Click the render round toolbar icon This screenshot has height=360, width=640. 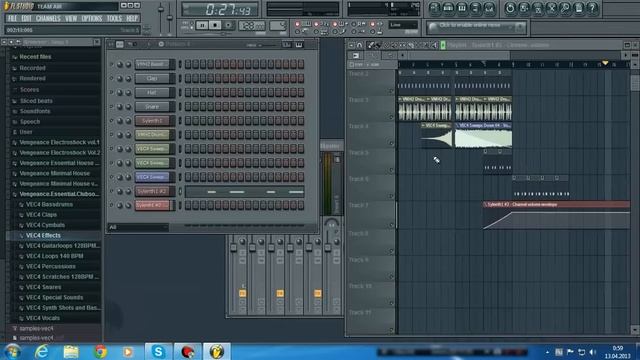click(538, 8)
